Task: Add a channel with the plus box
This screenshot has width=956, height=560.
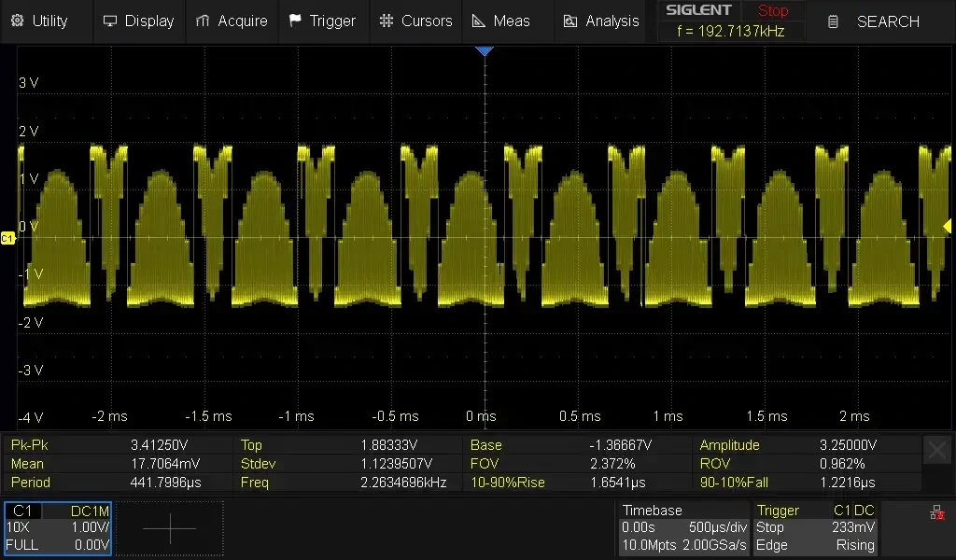Action: point(170,527)
